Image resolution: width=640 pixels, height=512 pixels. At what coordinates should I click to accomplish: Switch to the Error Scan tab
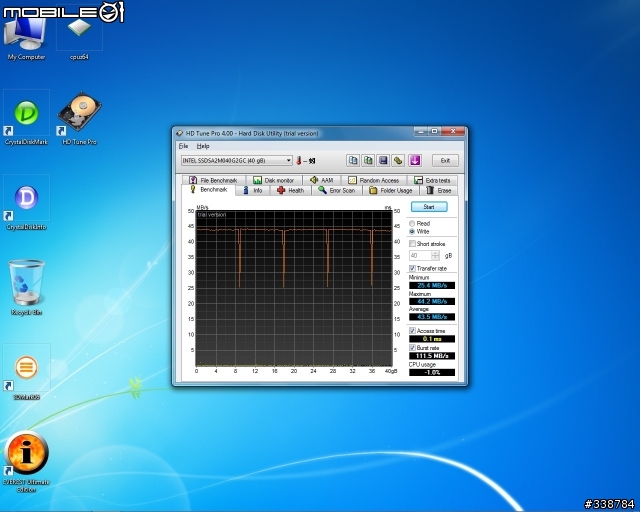[337, 191]
